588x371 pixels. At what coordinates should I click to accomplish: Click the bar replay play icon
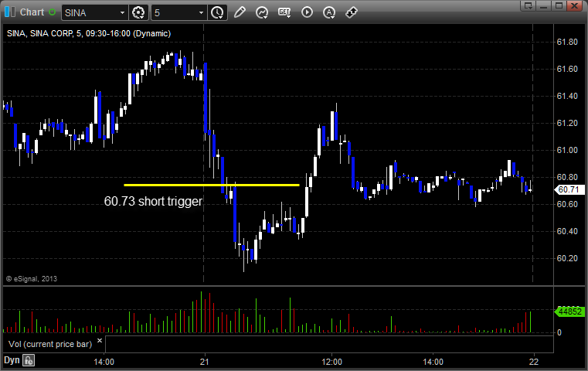pyautogui.click(x=307, y=12)
